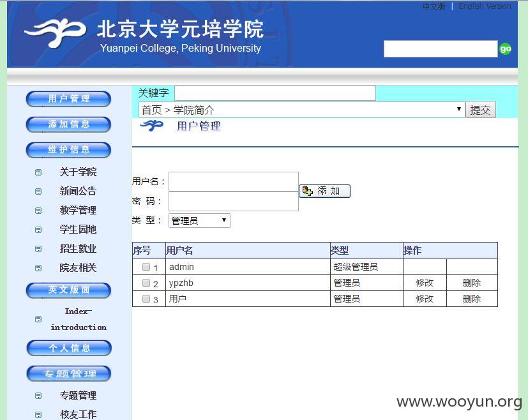The width and height of the screenshot is (528, 420).
Task: Click the bullet icon beside Index-introduction
Action: 38,319
